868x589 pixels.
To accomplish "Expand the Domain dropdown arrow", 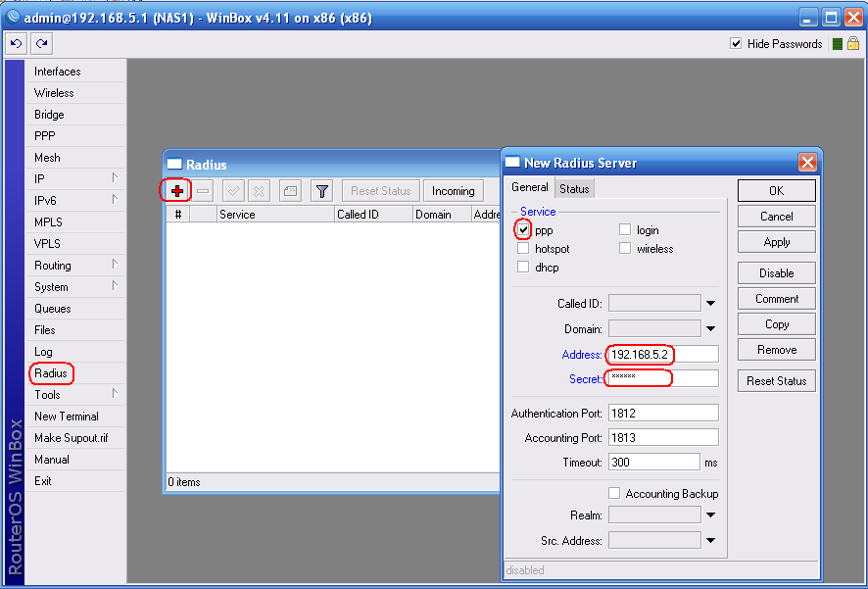I will (x=711, y=329).
